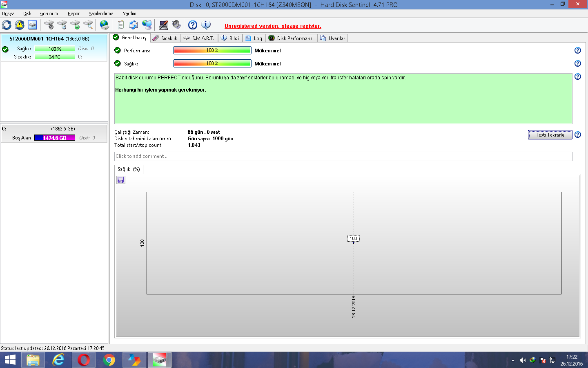This screenshot has height=368, width=588.
Task: Click the Sağlık 100% progress bar
Action: click(212, 63)
